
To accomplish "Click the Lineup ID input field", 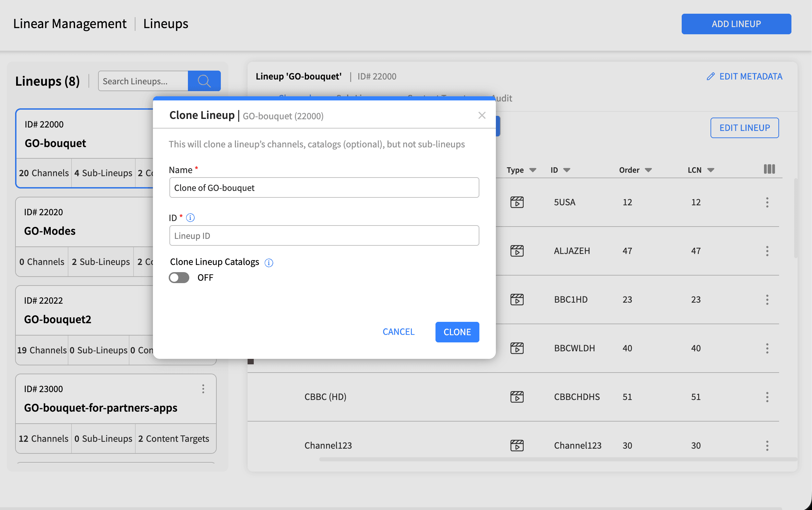I will [324, 235].
